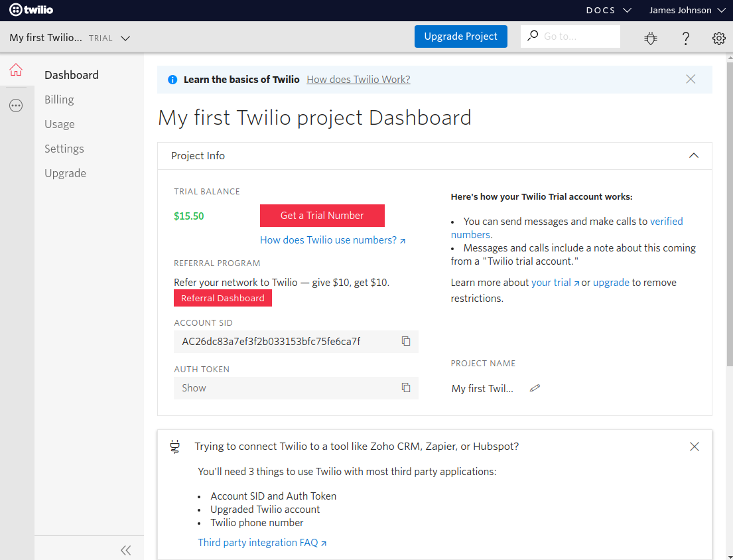Screen dimensions: 733x560
Task: Click the plug icon in integration card
Action: tap(175, 447)
